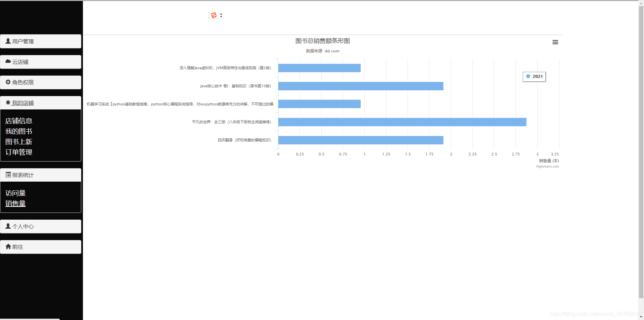Expand the 个人中心 section
Image resolution: width=644 pixels, height=320 pixels.
tap(23, 226)
